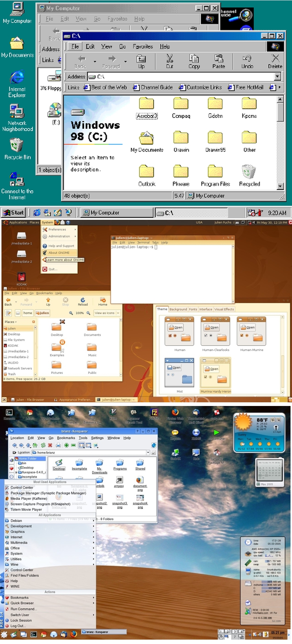Click the Undo icon in the C:\ window toolbar
Image resolution: width=292 pixels, height=644 pixels.
pos(247,61)
